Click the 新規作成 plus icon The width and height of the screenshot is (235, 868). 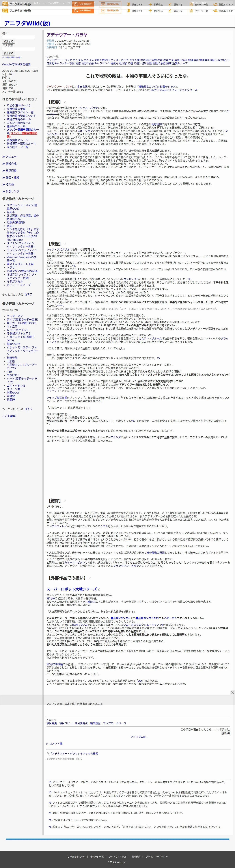click(150, 11)
